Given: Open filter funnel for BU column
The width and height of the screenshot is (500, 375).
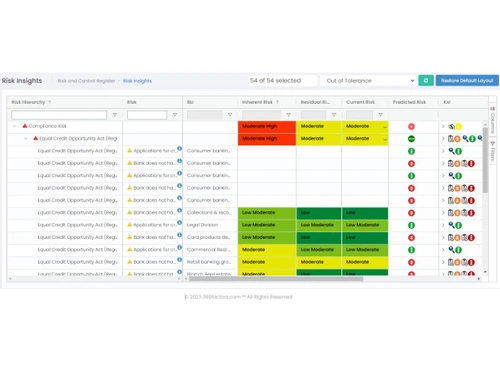Looking at the screenshot, I should 230,115.
